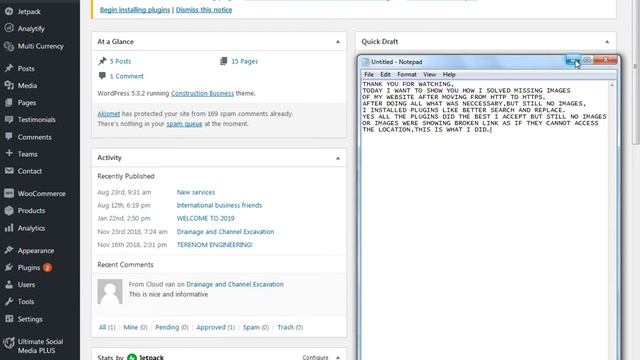Open Drainage and Channel Excavation in Recently Published
The image size is (640, 360).
[225, 231]
